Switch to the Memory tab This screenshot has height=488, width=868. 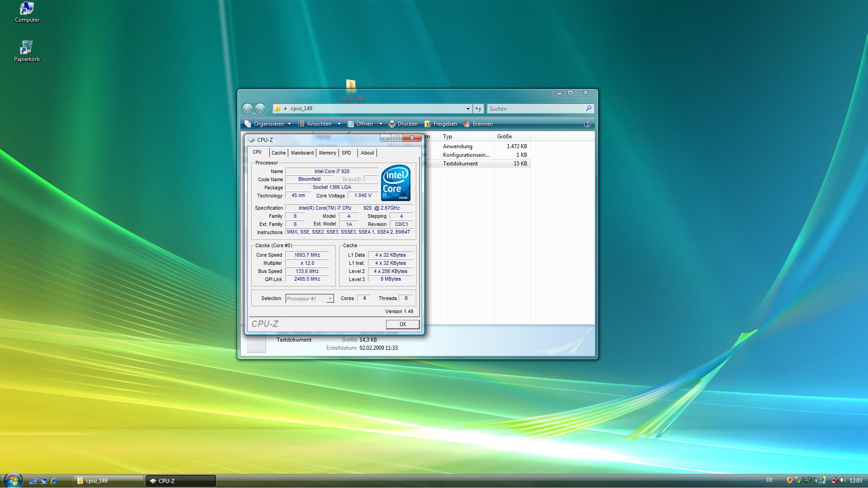click(x=327, y=153)
